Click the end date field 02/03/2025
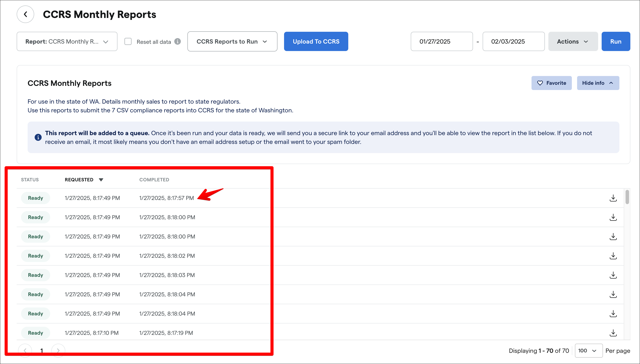Viewport: 640px width, 364px height. pyautogui.click(x=513, y=41)
